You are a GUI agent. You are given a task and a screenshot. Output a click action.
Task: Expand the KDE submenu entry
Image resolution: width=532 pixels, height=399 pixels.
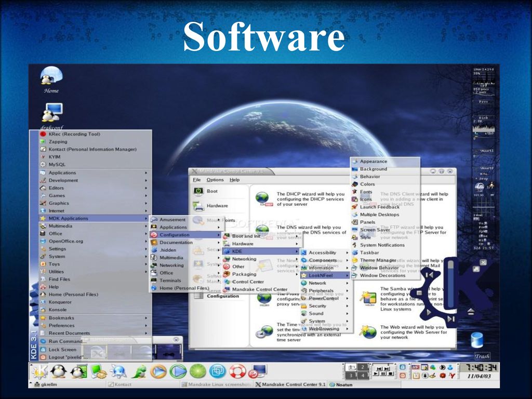[261, 251]
